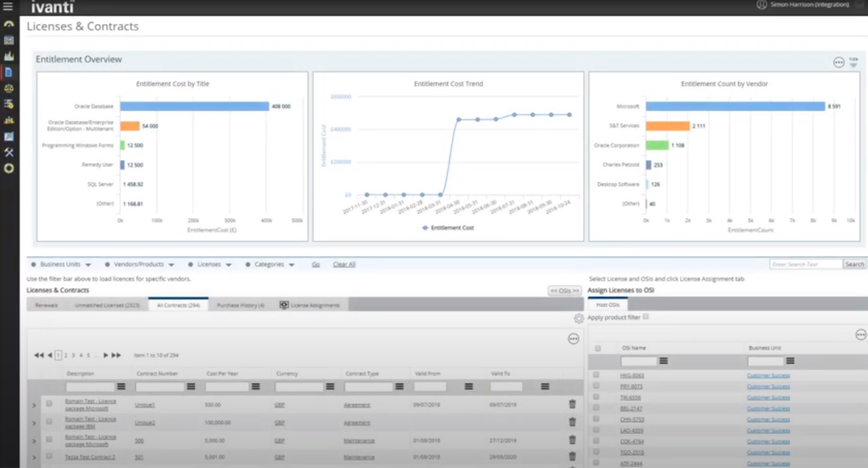Open the contracts grid ellipsis menu
Image resolution: width=868 pixels, height=468 pixels.
coord(573,339)
